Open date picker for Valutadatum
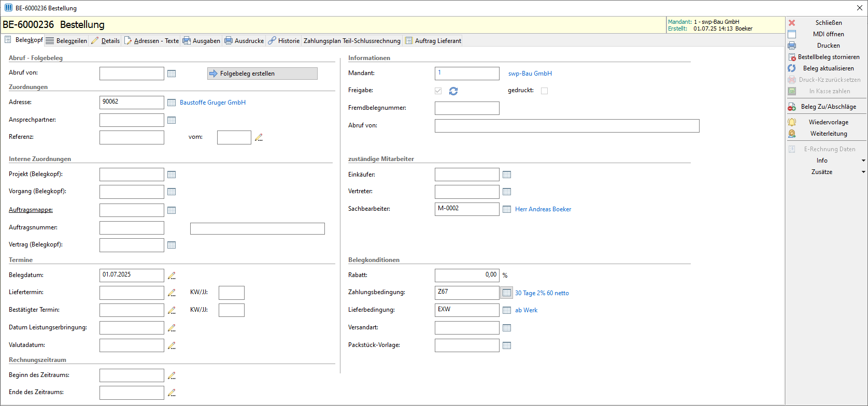The height and width of the screenshot is (406, 868). click(172, 345)
